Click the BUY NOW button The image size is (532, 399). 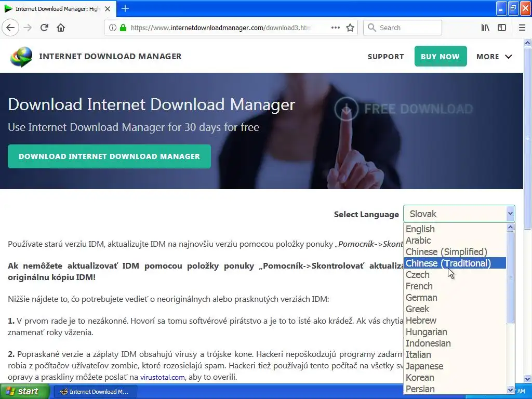441,56
